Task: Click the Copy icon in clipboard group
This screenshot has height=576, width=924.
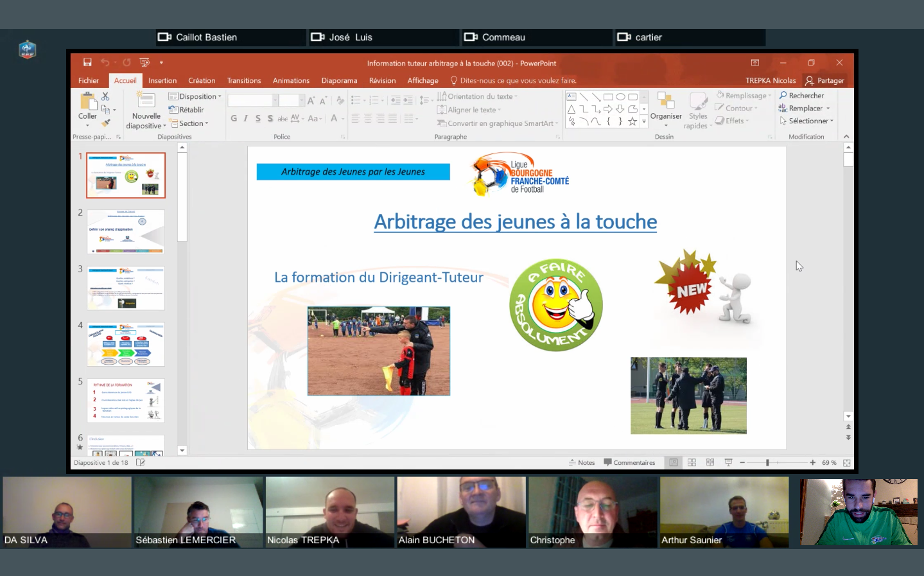Action: pos(105,109)
